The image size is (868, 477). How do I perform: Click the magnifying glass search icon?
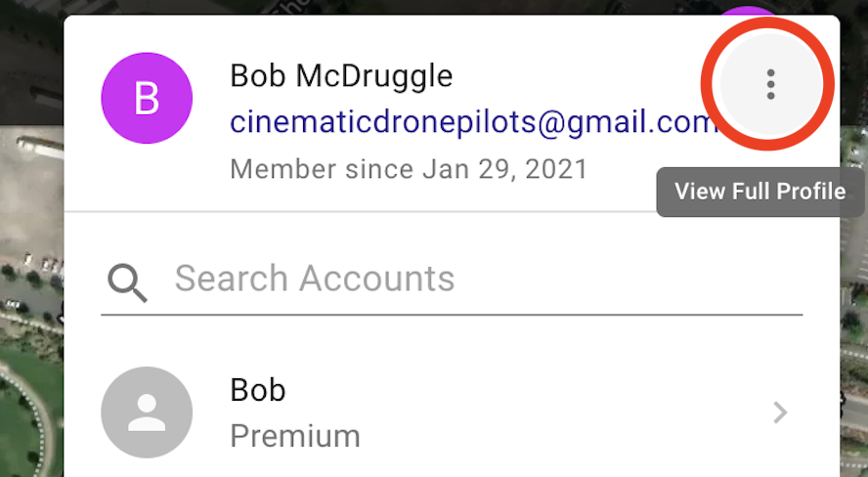coord(127,282)
